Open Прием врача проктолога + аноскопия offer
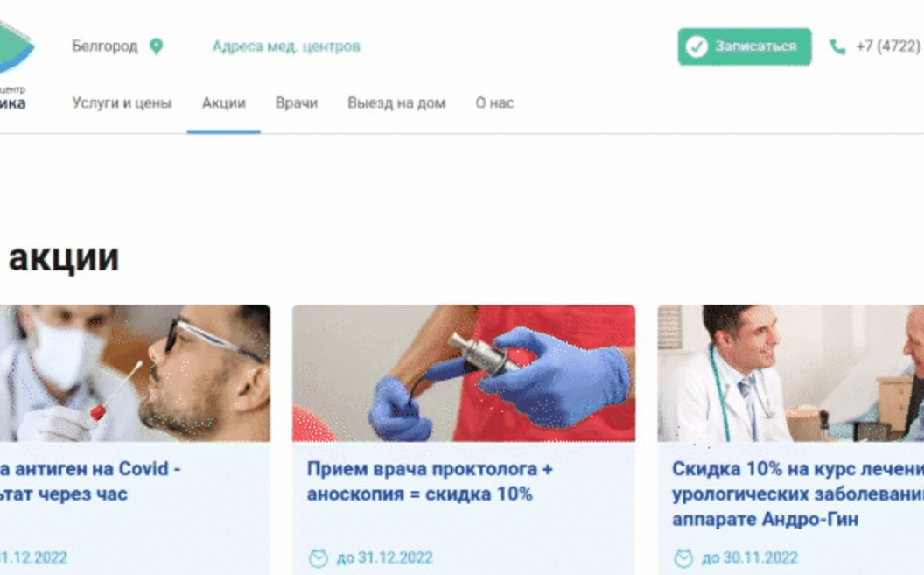Image resolution: width=924 pixels, height=575 pixels. [430, 481]
